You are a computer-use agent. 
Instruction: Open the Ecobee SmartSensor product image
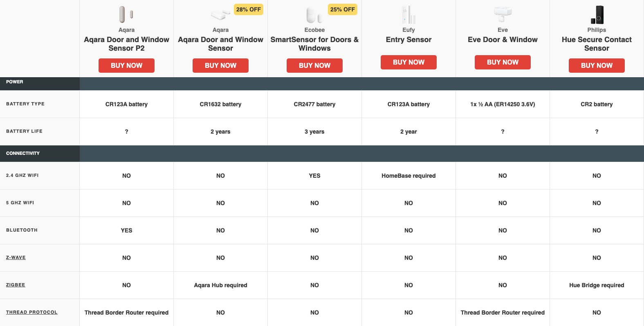coord(314,15)
